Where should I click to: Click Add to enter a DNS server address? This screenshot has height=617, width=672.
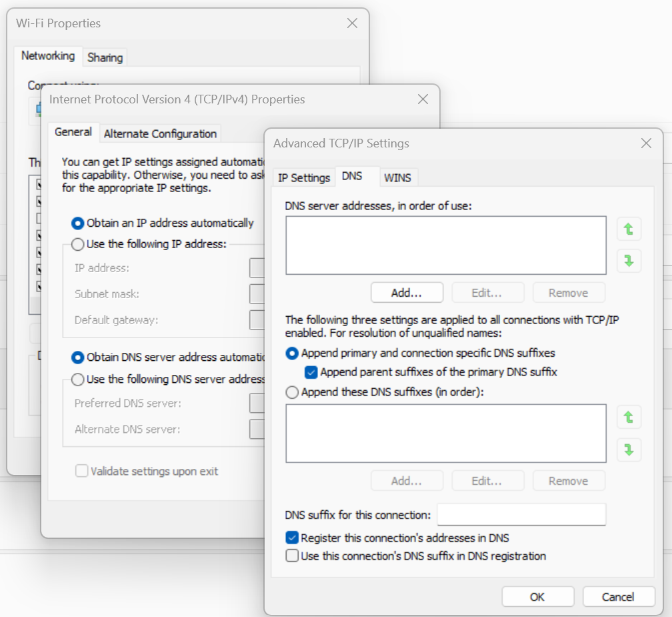point(407,292)
